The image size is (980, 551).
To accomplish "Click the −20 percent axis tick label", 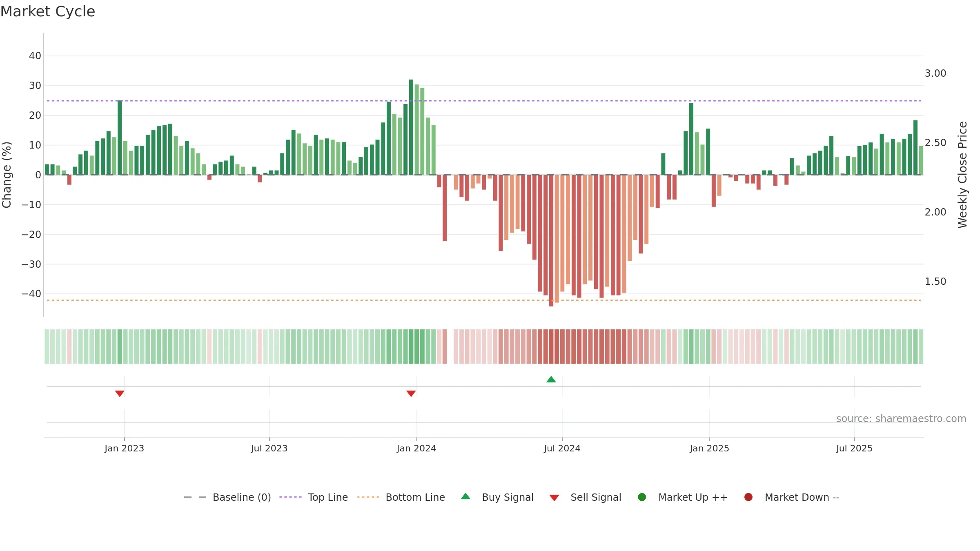I will pos(31,234).
